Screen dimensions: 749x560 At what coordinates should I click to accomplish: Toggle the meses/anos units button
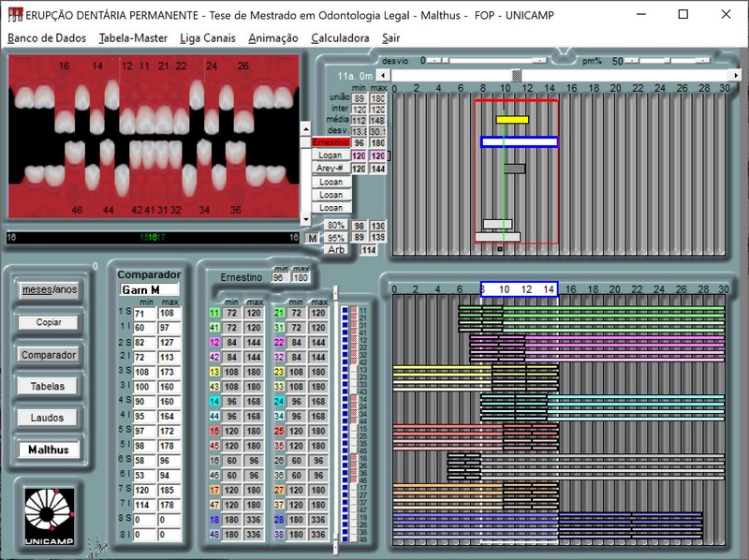(49, 290)
